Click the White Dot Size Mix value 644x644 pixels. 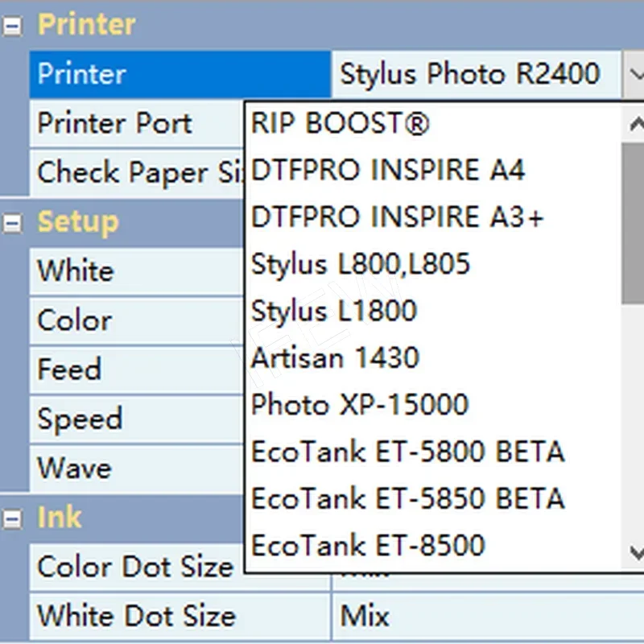coord(365,617)
